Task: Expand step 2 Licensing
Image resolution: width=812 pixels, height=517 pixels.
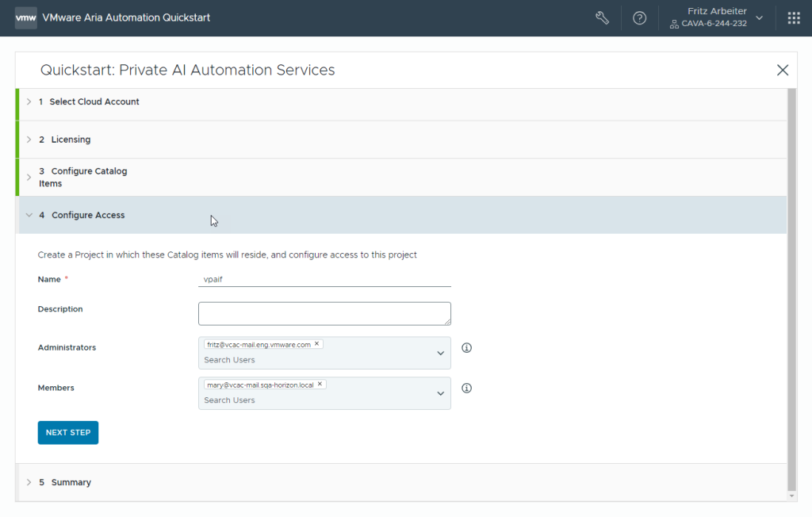Action: point(71,140)
